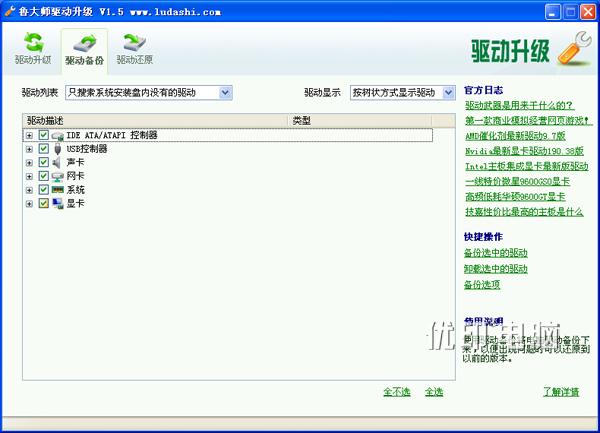Switch to the 驱动升级 tab label
Screen dimensions: 600x433
(33, 60)
